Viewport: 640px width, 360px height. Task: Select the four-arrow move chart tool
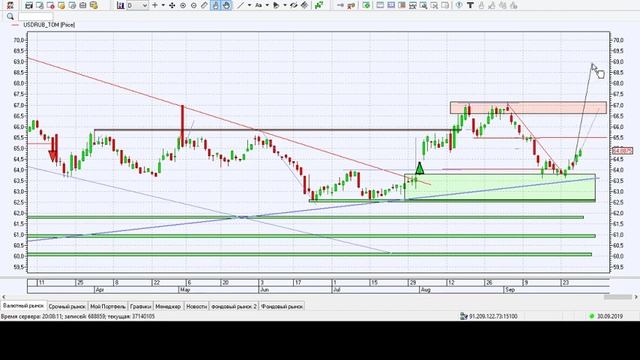click(172, 5)
